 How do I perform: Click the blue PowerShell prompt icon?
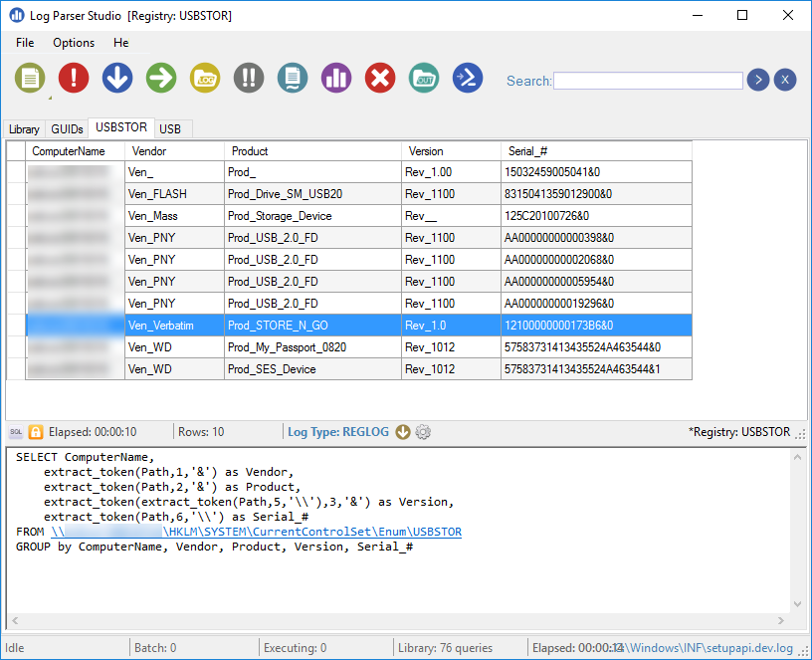tap(468, 79)
